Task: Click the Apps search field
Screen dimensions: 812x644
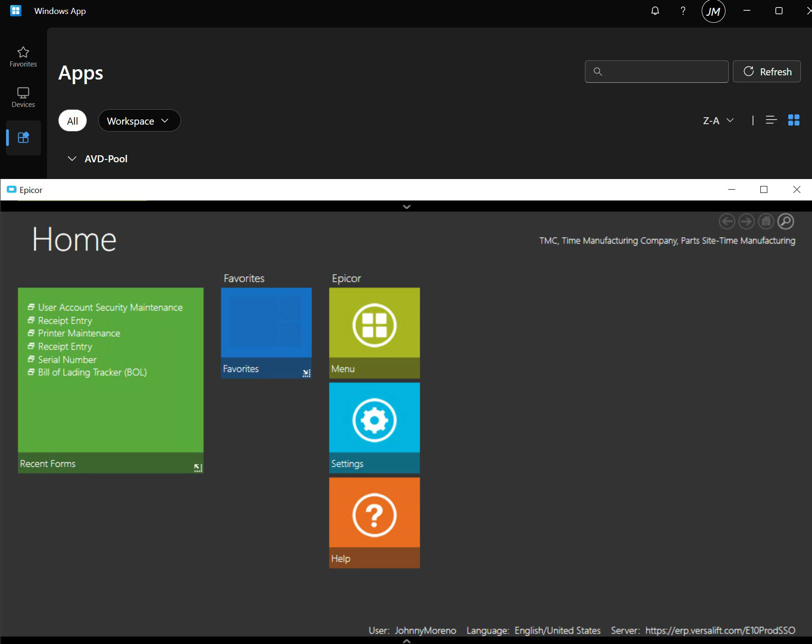Action: coord(657,72)
